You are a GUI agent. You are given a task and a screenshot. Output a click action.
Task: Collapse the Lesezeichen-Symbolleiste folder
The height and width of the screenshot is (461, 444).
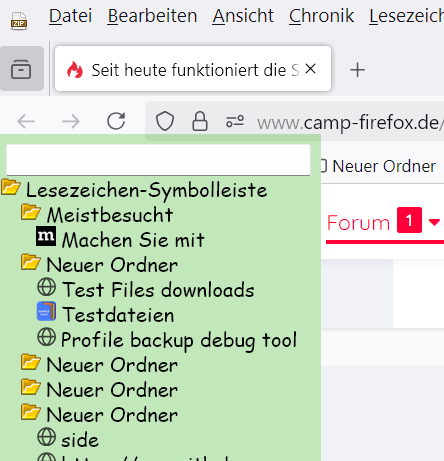point(11,187)
